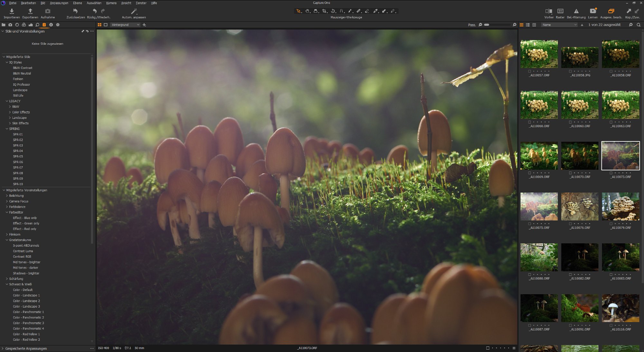Toggle ascending sort arrow next to Name
The image size is (644, 352).
point(582,25)
